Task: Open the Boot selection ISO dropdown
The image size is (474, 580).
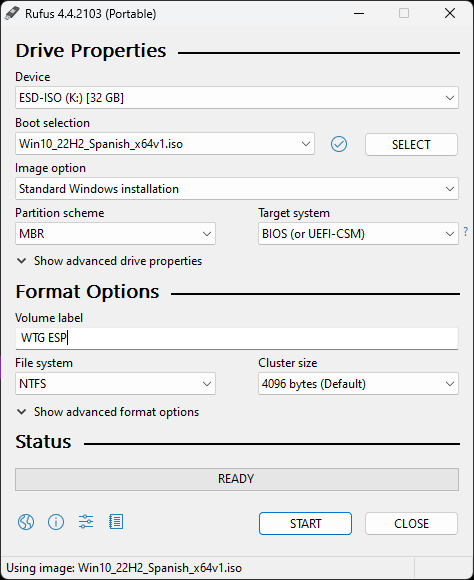Action: (x=165, y=144)
